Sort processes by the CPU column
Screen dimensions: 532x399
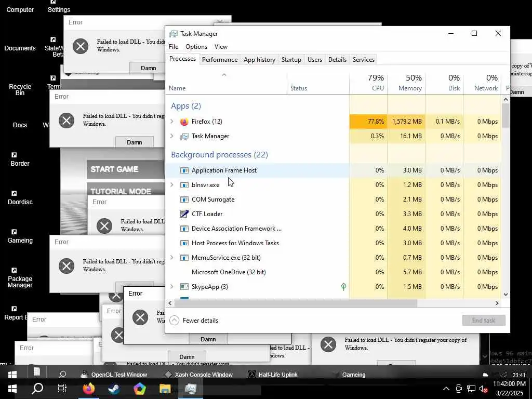coord(368,83)
